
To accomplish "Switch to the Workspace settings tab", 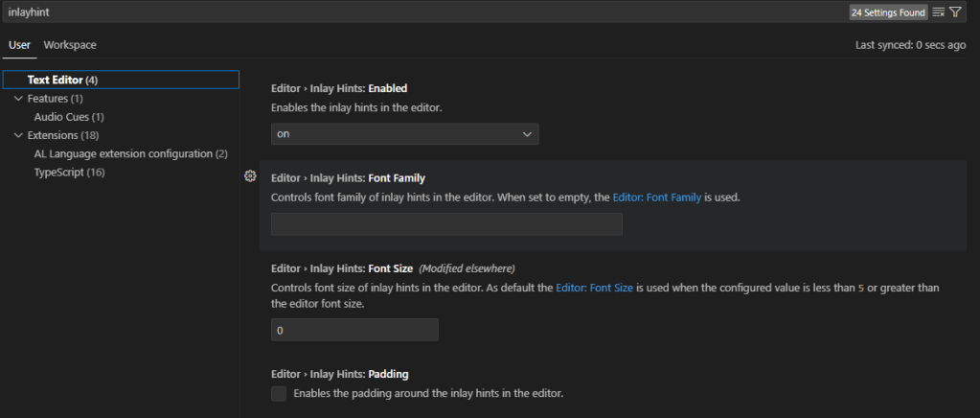I will coord(70,45).
